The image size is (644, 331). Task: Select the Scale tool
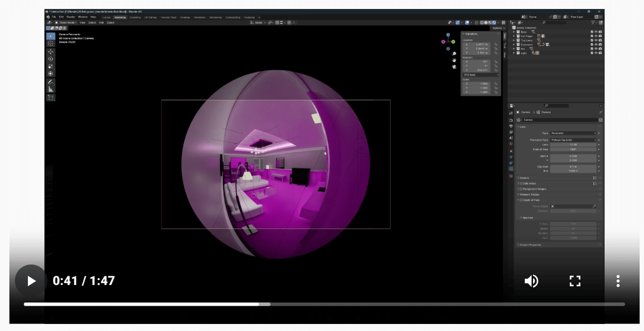coord(50,66)
